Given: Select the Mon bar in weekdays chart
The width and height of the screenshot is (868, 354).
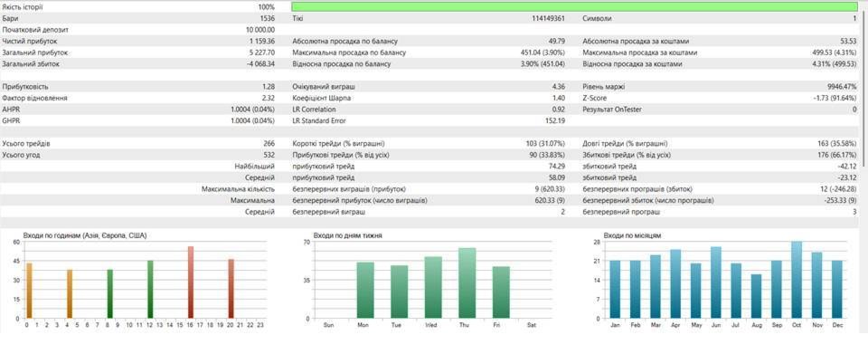Looking at the screenshot, I should coord(365,291).
